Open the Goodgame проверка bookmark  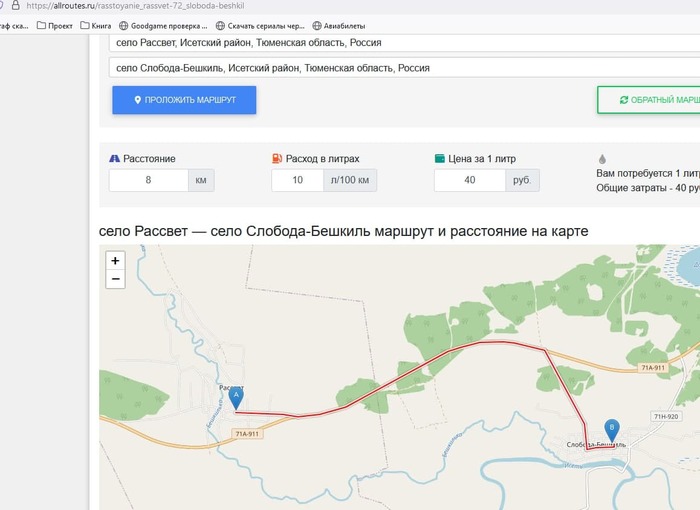tap(163, 26)
